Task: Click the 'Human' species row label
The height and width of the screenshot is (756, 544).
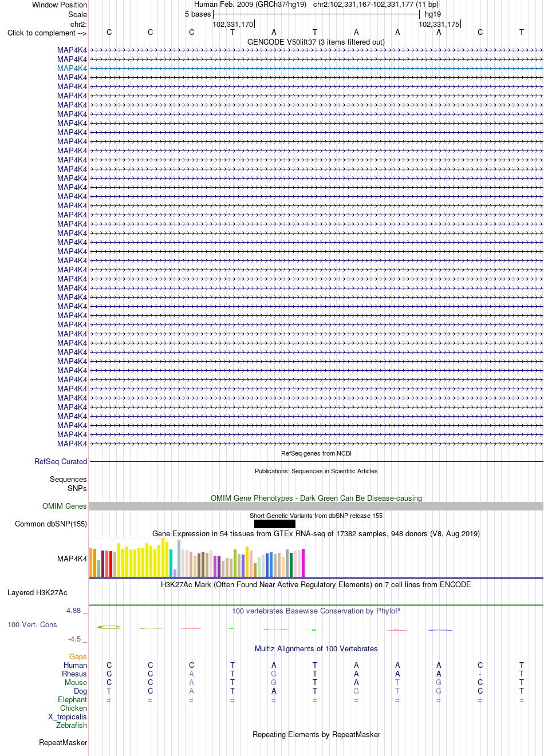Action: 75,665
